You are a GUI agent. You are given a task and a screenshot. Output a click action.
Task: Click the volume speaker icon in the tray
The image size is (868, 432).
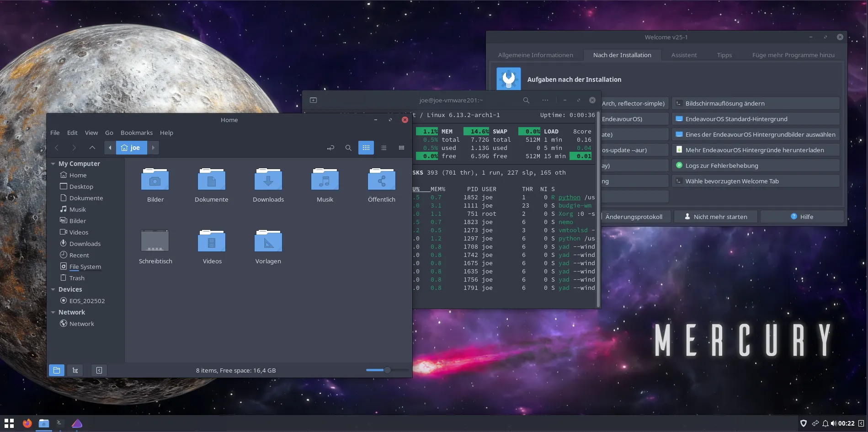[x=833, y=423]
